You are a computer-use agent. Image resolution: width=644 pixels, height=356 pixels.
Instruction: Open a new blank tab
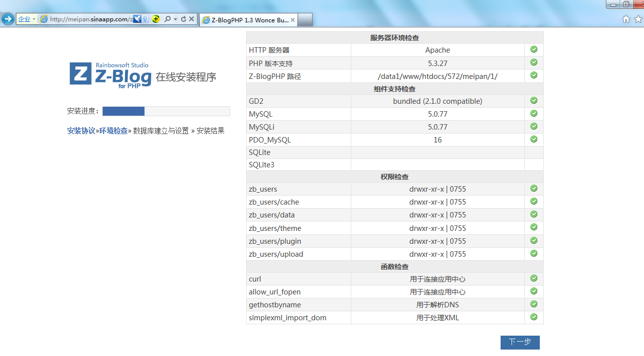[305, 20]
